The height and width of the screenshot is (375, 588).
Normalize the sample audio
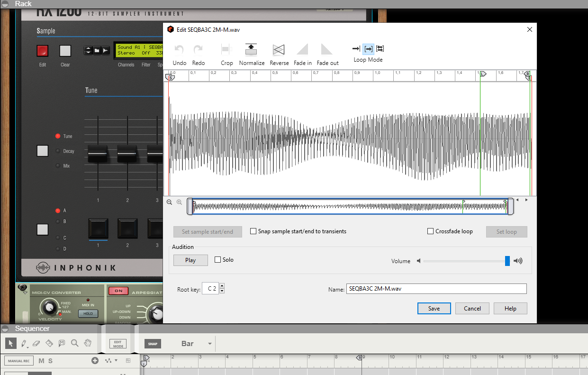[x=251, y=49]
